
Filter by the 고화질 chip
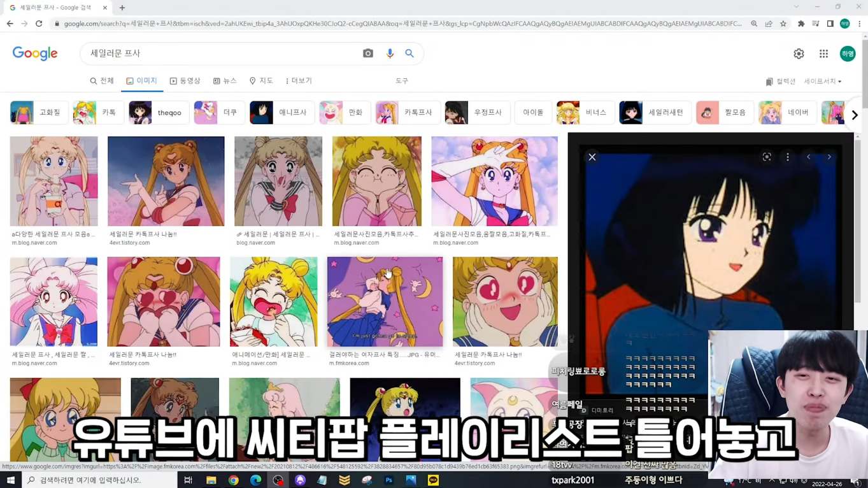(x=39, y=113)
